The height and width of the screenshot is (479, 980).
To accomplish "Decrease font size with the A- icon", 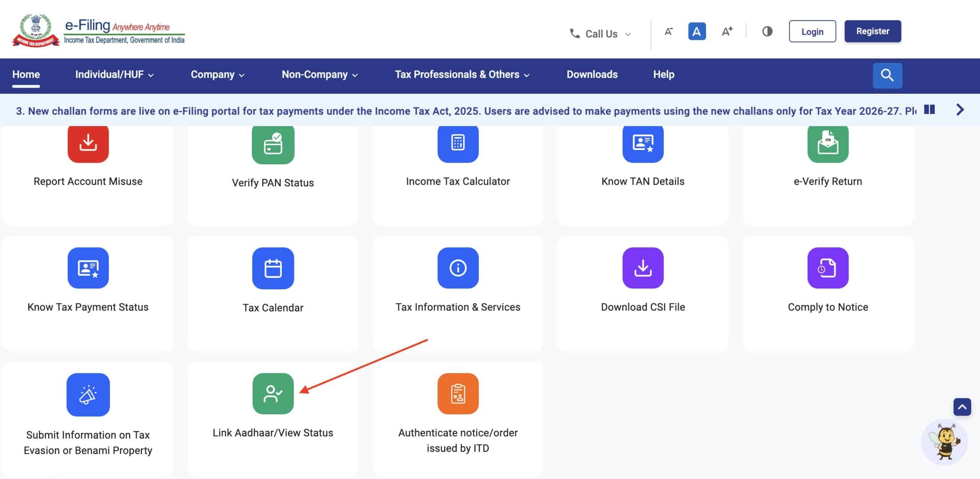I will coord(668,31).
